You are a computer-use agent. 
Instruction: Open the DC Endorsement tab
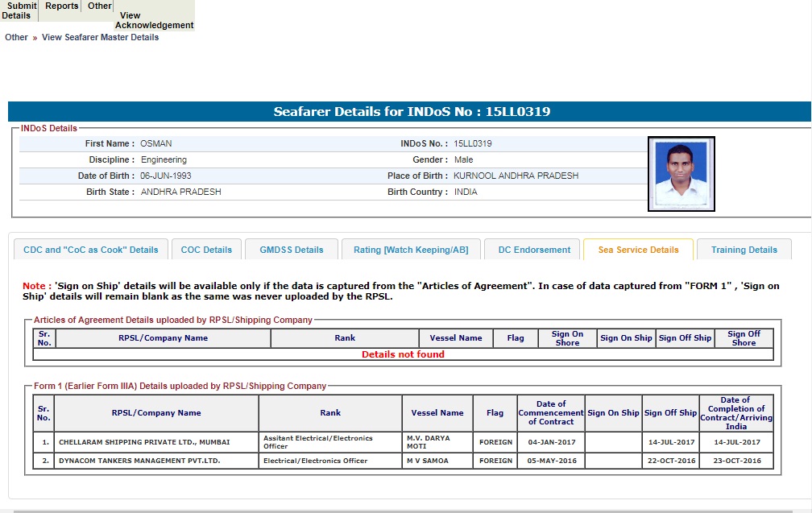534,250
